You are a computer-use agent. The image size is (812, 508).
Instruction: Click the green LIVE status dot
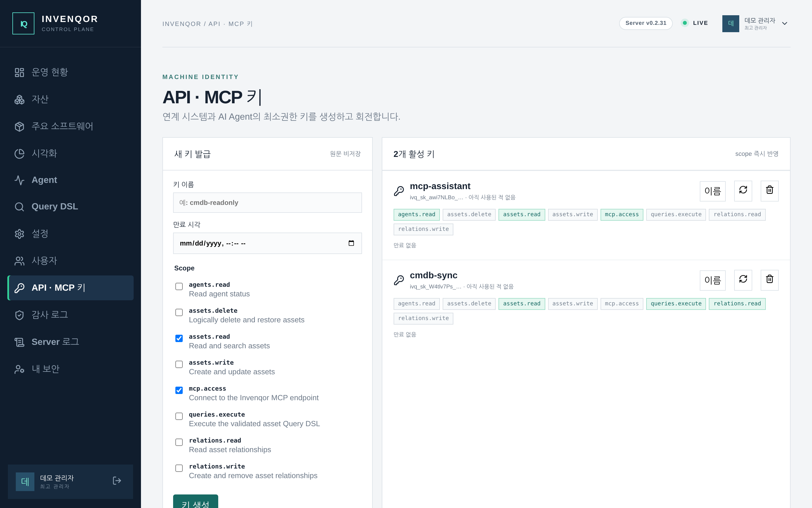point(685,23)
